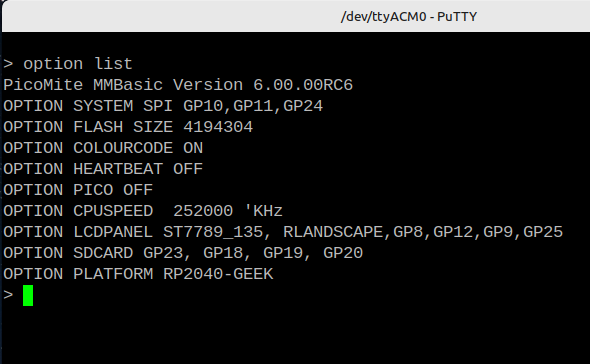The width and height of the screenshot is (590, 364).
Task: Click the OPTION HEARTBEAT OFF line
Action: point(103,169)
